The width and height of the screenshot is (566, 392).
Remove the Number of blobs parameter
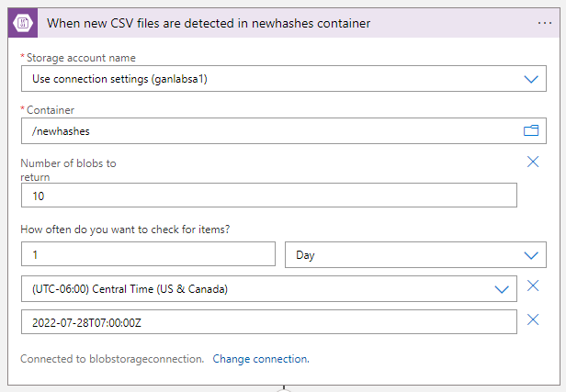[x=533, y=162]
